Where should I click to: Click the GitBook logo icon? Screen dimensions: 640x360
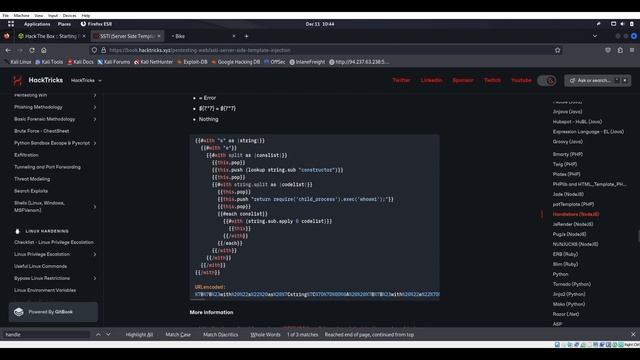coord(19,312)
